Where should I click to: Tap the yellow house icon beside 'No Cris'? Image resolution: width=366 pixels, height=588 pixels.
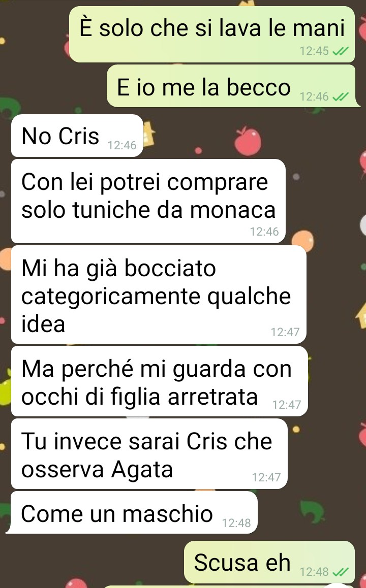pos(149,134)
